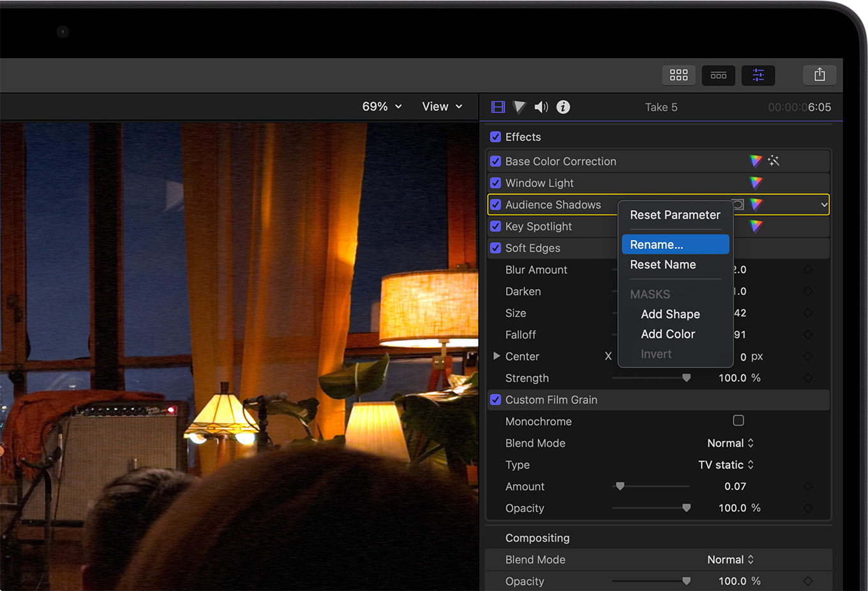Click the magic wand on Base Color Correction
This screenshot has height=591, width=868.
774,161
